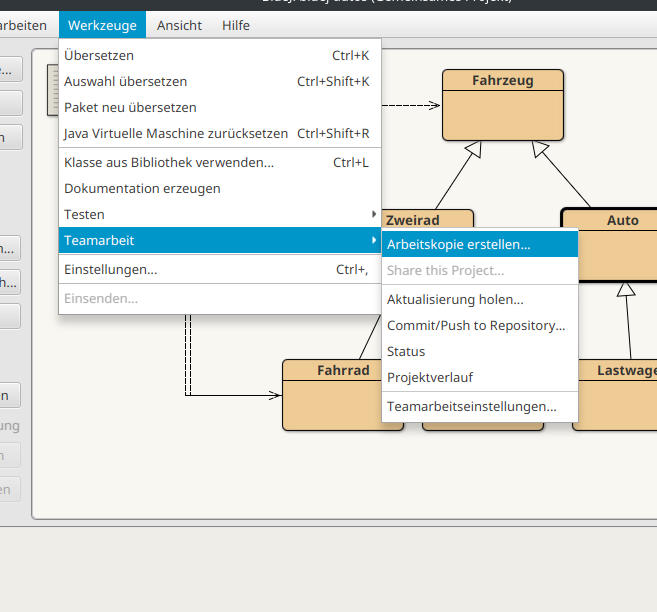Choose Klasse aus Bibliothek verwenden
The height and width of the screenshot is (612, 657).
coord(220,162)
